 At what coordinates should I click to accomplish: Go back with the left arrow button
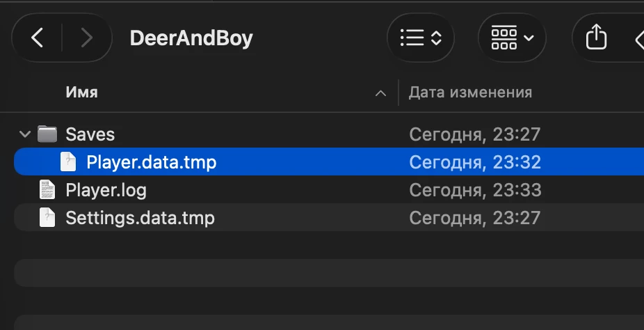pyautogui.click(x=37, y=38)
